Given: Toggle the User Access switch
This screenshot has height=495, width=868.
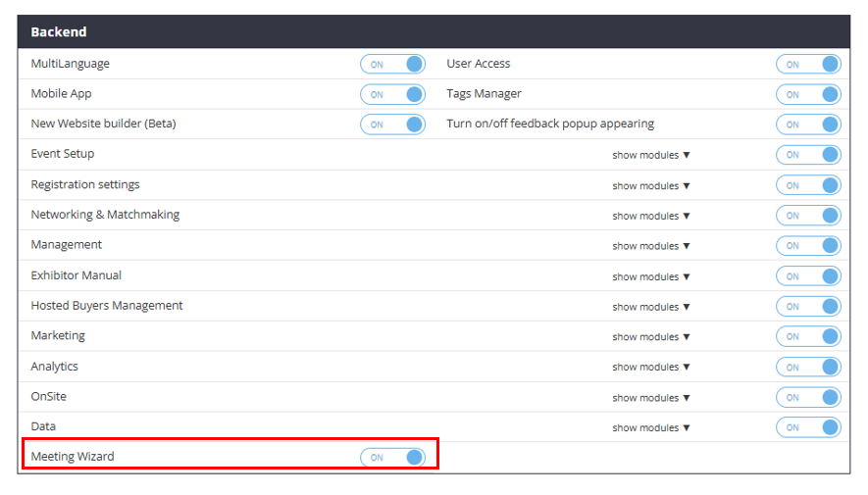Looking at the screenshot, I should tap(808, 65).
